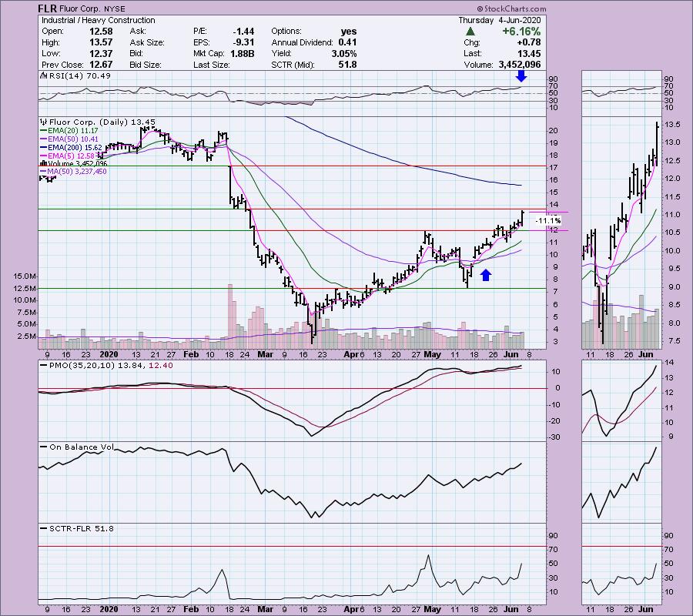Screen dimensions: 693x616
Task: Click the Thursday 4-Jun-2020 date
Action: pos(499,20)
